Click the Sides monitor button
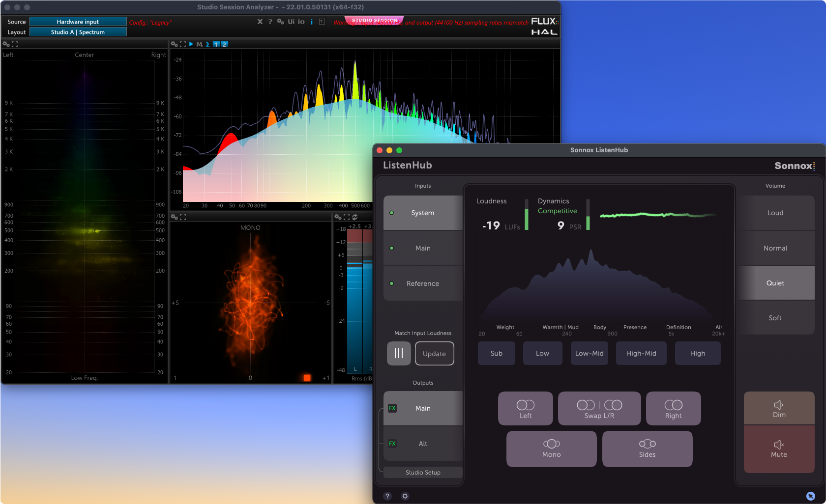 648,448
